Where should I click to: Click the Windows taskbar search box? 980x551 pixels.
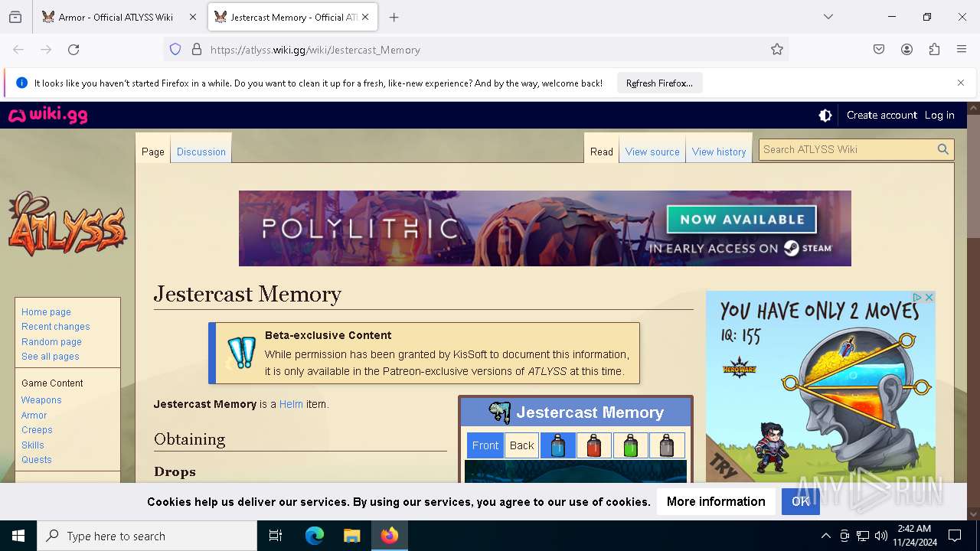coord(147,536)
